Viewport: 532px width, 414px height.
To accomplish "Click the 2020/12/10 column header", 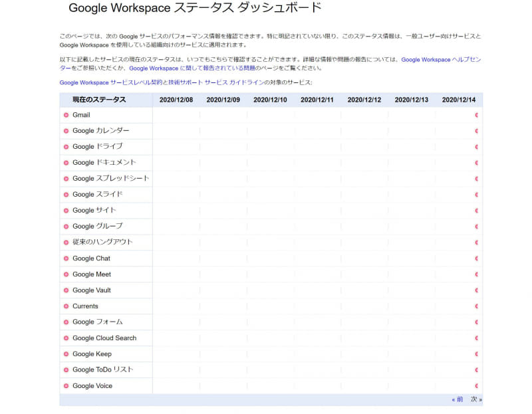I will coord(270,100).
